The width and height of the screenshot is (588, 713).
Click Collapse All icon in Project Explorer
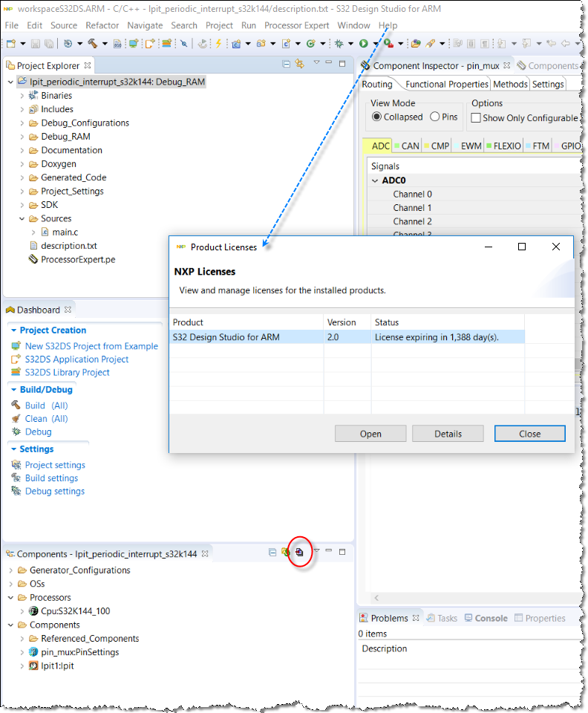pos(287,64)
